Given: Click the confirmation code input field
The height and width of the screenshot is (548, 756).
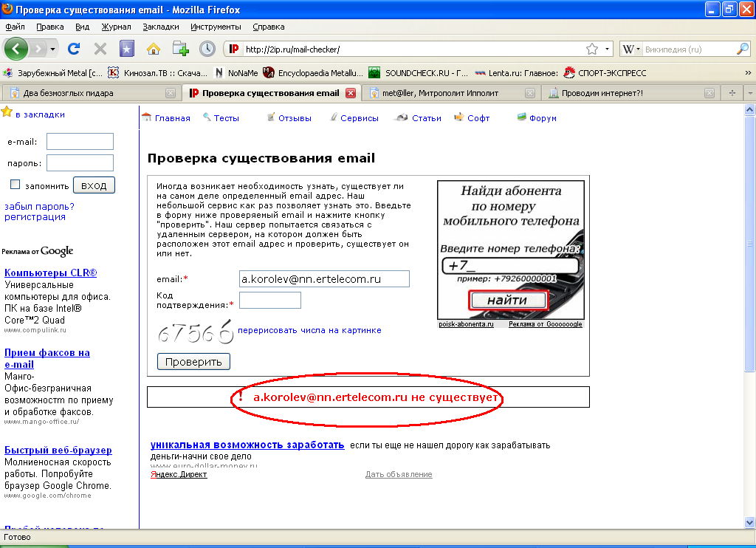Looking at the screenshot, I should [270, 300].
